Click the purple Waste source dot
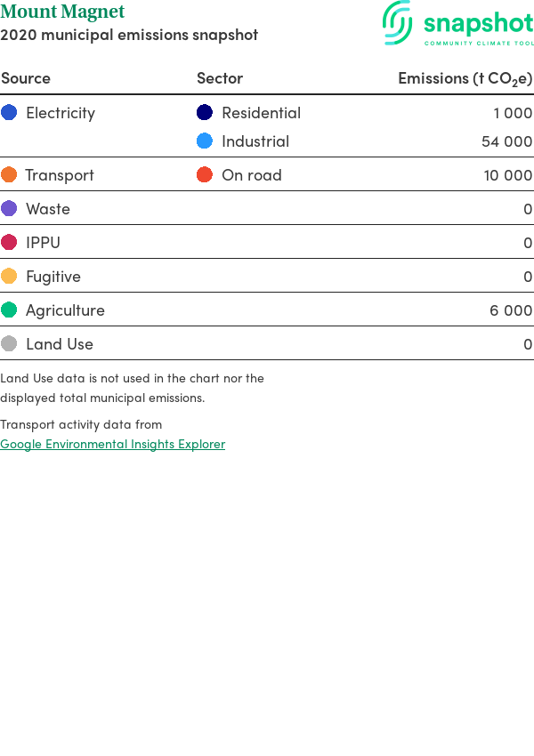 9,208
